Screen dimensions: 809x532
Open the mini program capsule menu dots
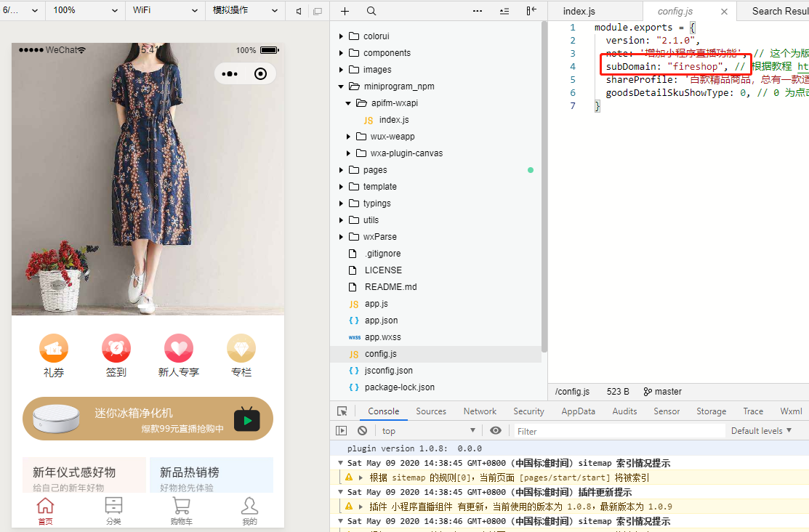(230, 74)
